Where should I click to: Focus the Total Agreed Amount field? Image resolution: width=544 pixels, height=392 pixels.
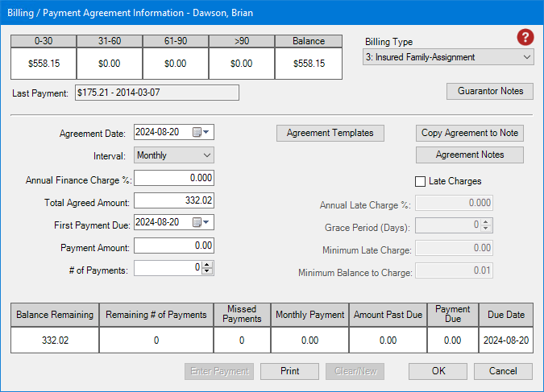pyautogui.click(x=174, y=200)
